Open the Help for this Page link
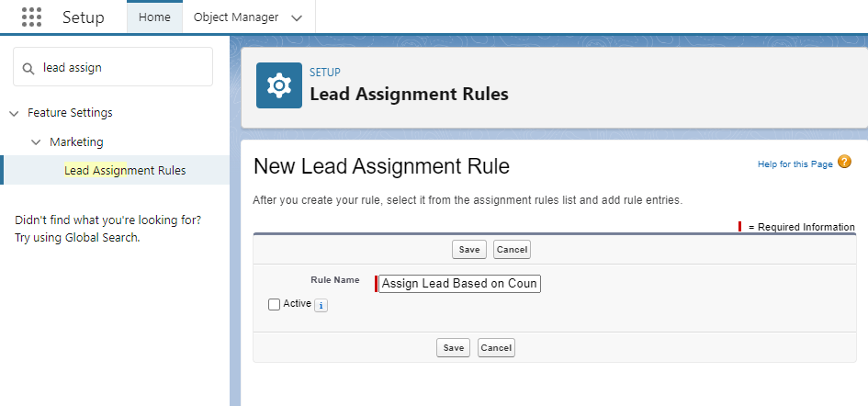The height and width of the screenshot is (406, 868). click(x=795, y=164)
